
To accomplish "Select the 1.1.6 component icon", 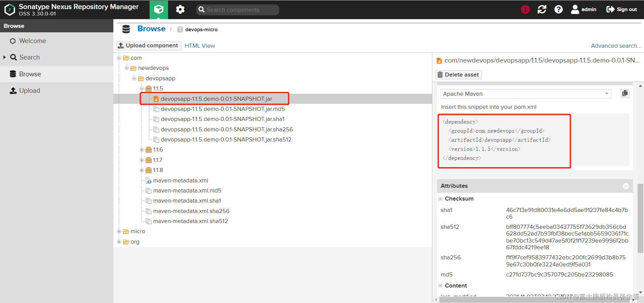I will [149, 149].
